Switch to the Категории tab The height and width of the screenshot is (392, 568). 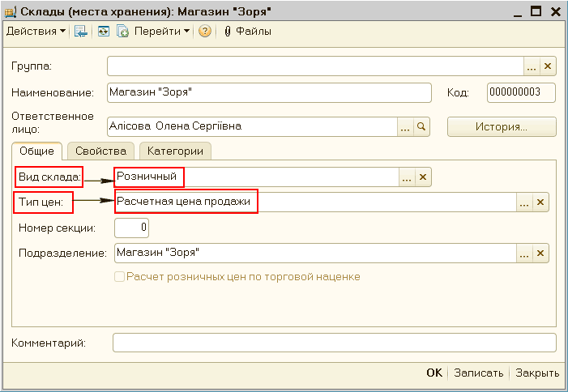pyautogui.click(x=174, y=151)
